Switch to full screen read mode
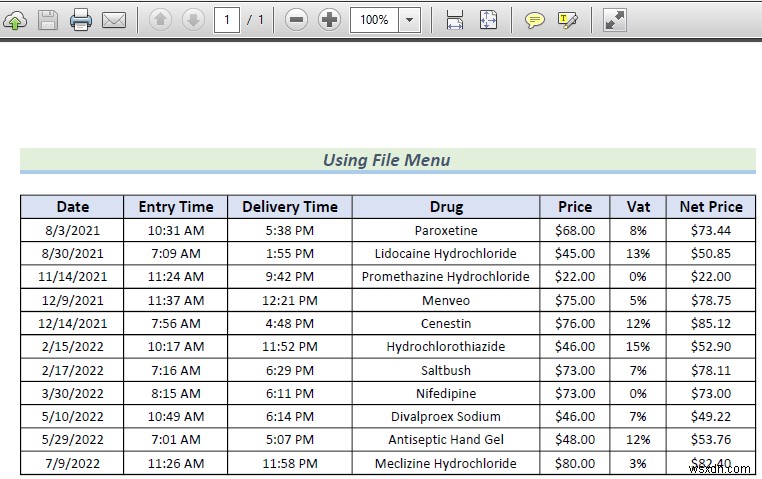 click(x=614, y=20)
